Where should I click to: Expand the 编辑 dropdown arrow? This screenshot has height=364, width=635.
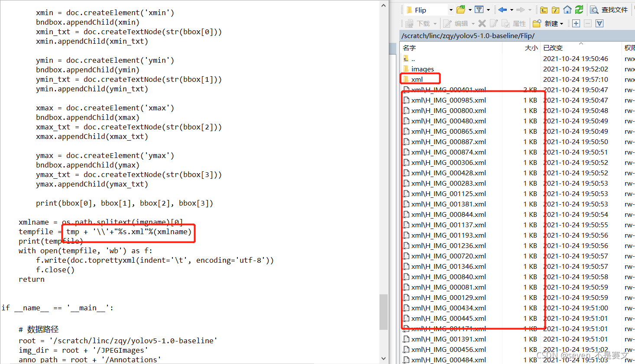click(473, 23)
